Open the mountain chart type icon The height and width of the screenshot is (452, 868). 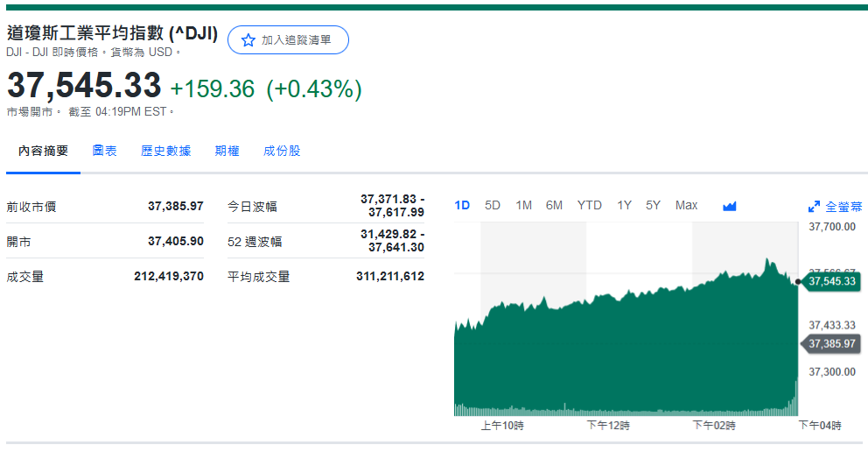click(x=730, y=206)
